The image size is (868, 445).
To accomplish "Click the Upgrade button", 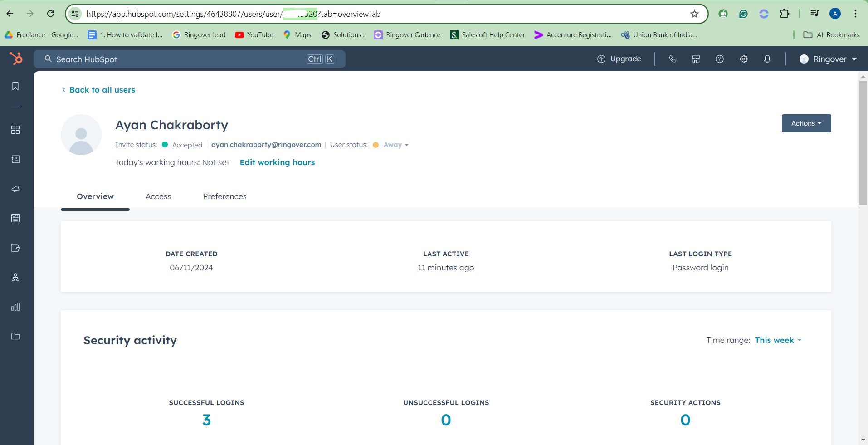I will tap(619, 59).
